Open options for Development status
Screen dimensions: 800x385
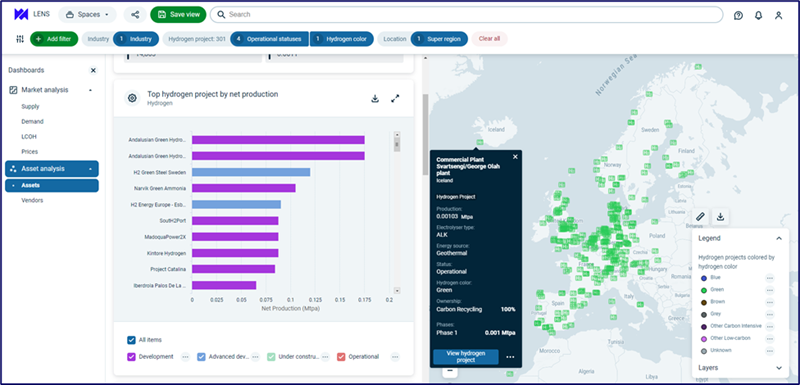tap(185, 357)
